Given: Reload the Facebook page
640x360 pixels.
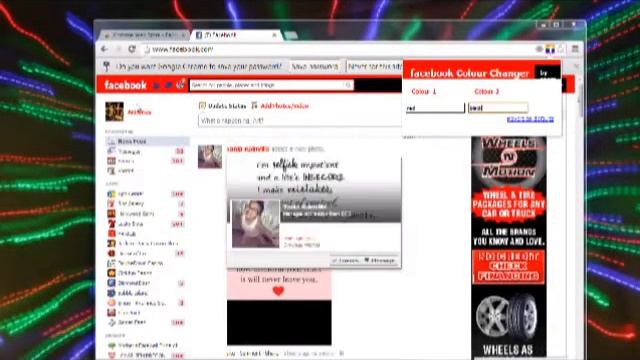Looking at the screenshot, I should point(132,49).
